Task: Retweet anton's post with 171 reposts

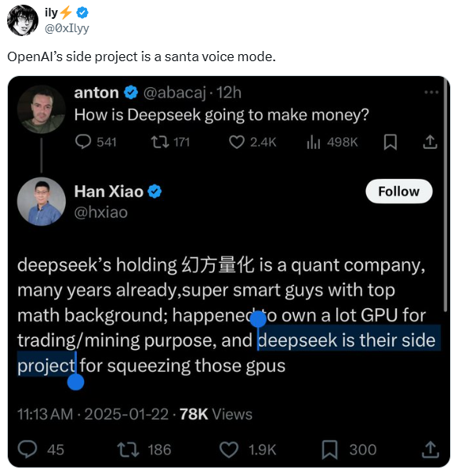Action: click(x=160, y=142)
